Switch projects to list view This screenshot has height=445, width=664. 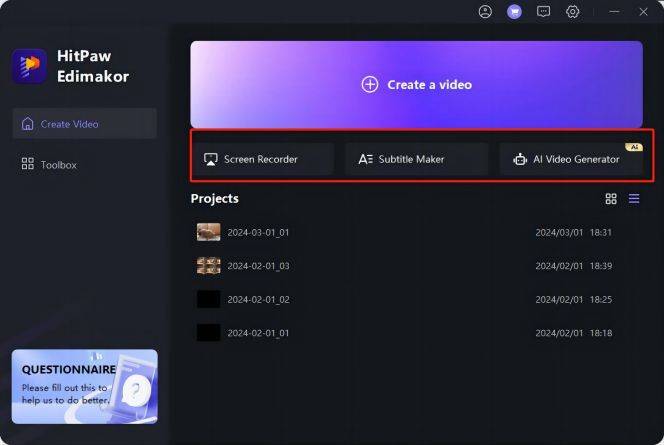(x=634, y=199)
